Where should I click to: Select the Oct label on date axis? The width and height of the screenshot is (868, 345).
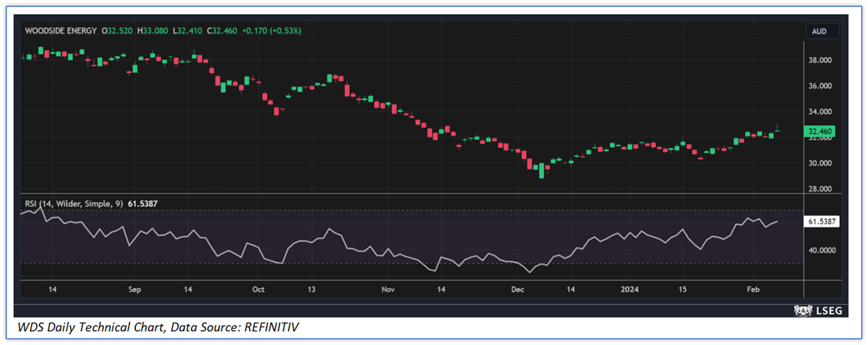[258, 289]
